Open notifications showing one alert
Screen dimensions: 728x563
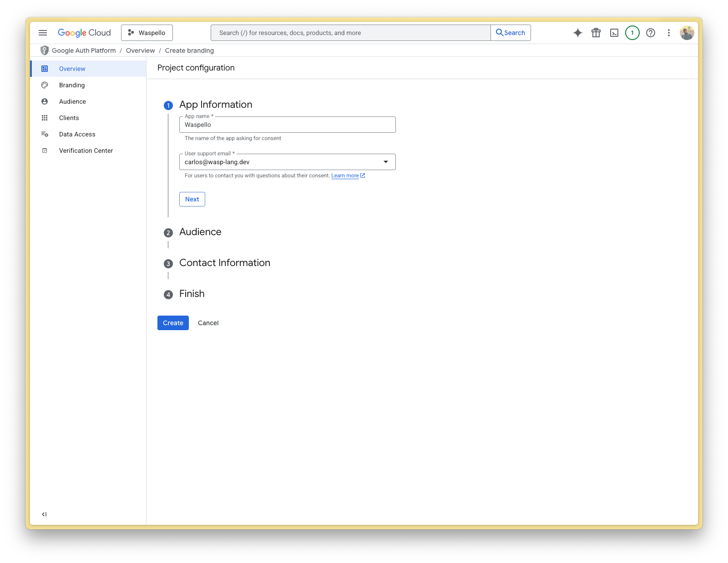632,32
